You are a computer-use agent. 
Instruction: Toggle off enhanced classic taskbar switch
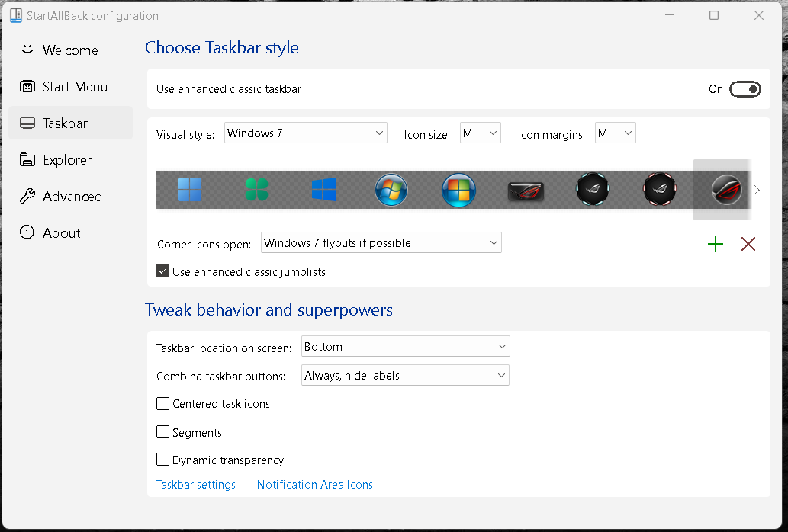click(x=745, y=89)
